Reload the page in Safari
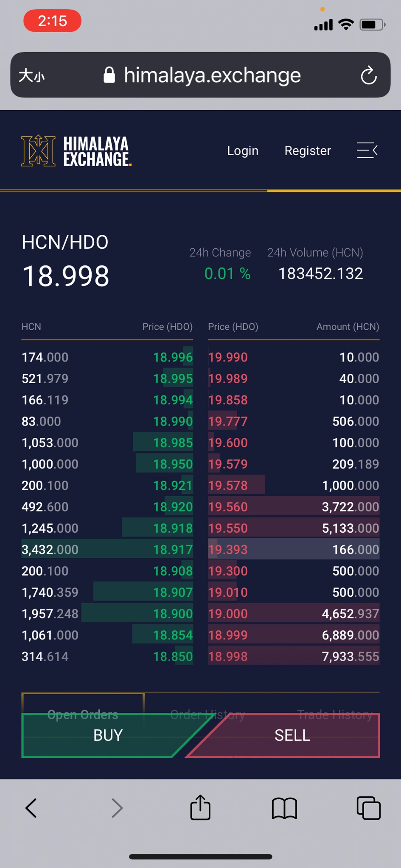 pyautogui.click(x=369, y=75)
